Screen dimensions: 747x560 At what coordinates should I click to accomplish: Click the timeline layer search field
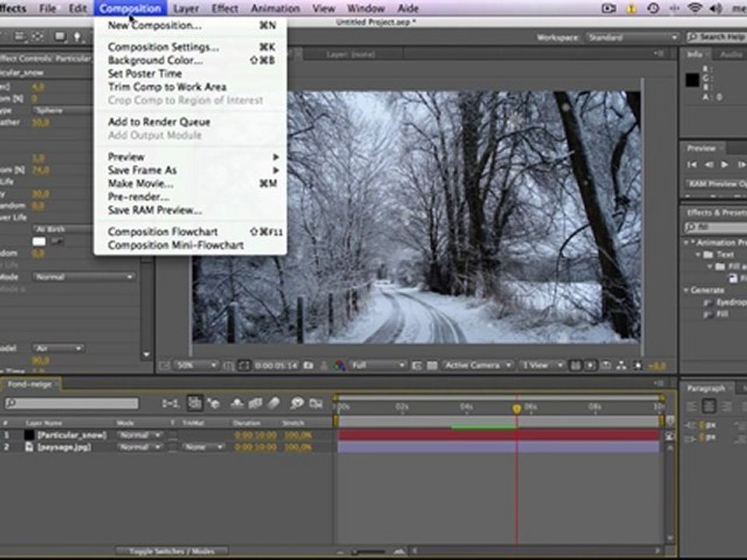tap(72, 404)
